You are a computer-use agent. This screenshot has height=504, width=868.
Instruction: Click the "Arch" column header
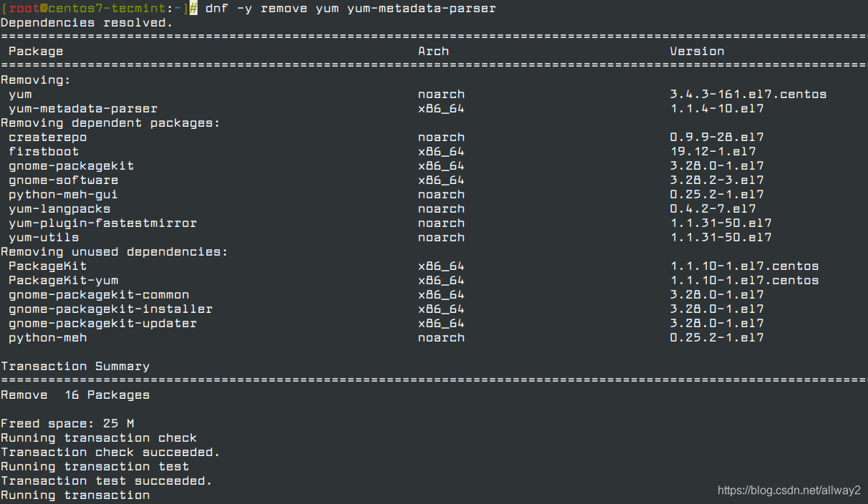(x=434, y=51)
